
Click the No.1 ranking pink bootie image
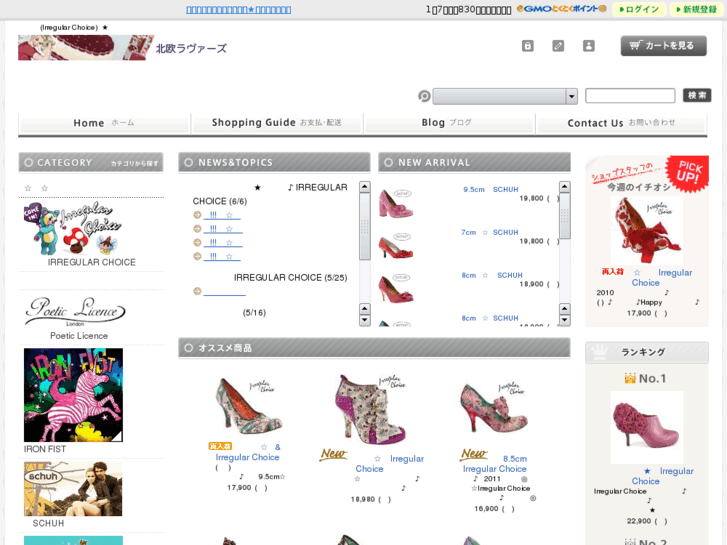[646, 427]
